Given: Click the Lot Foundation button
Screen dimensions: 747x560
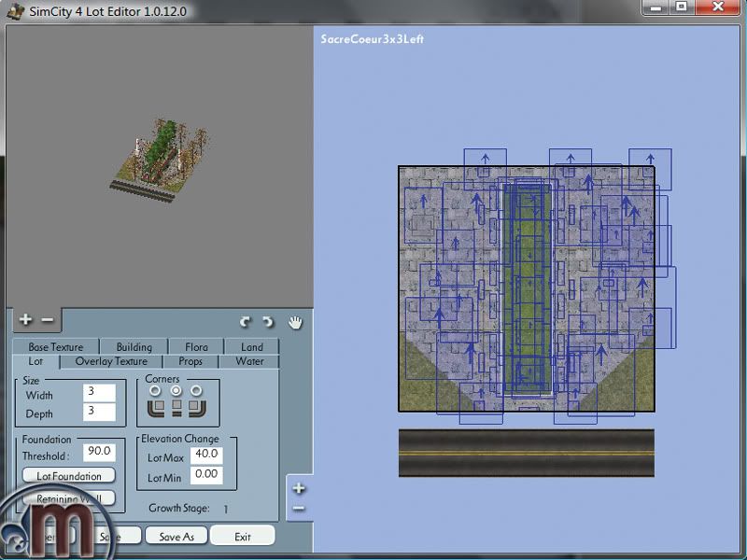Looking at the screenshot, I should click(x=69, y=476).
